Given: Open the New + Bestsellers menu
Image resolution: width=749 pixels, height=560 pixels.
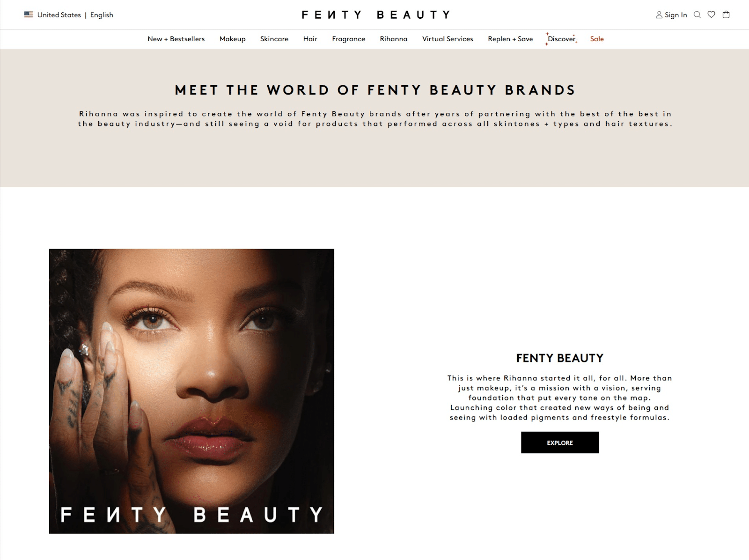Looking at the screenshot, I should tap(176, 39).
